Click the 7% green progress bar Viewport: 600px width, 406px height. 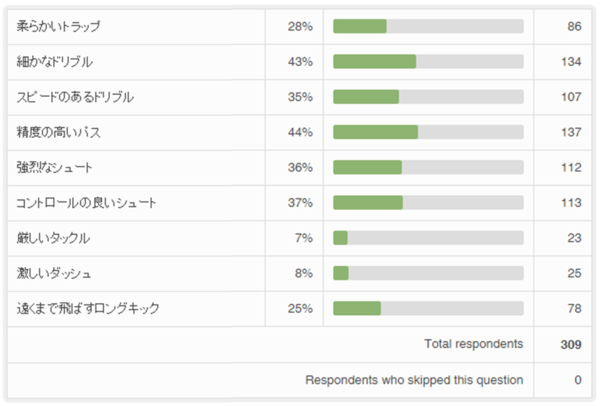coord(341,238)
